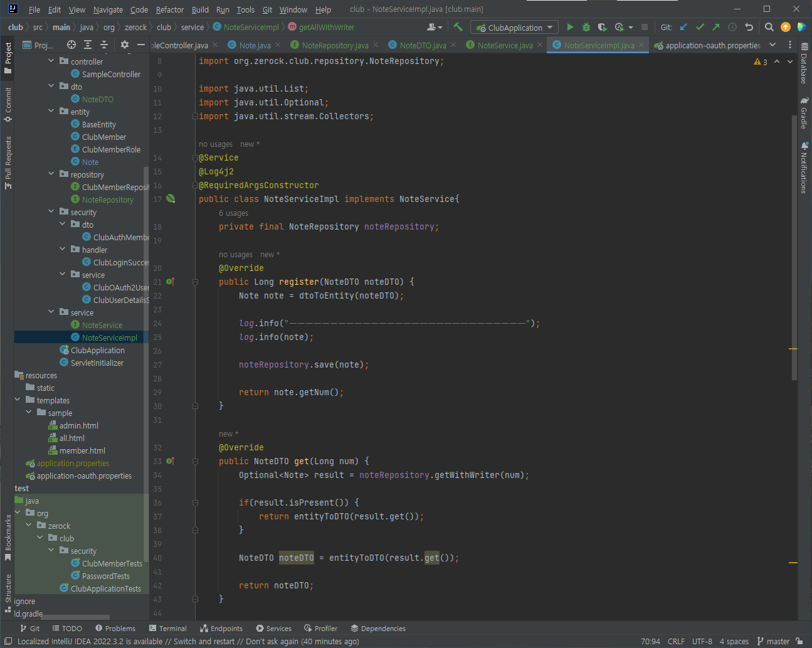The width and height of the screenshot is (812, 648).
Task: Toggle the Pull Requests tool window
Action: click(8, 162)
